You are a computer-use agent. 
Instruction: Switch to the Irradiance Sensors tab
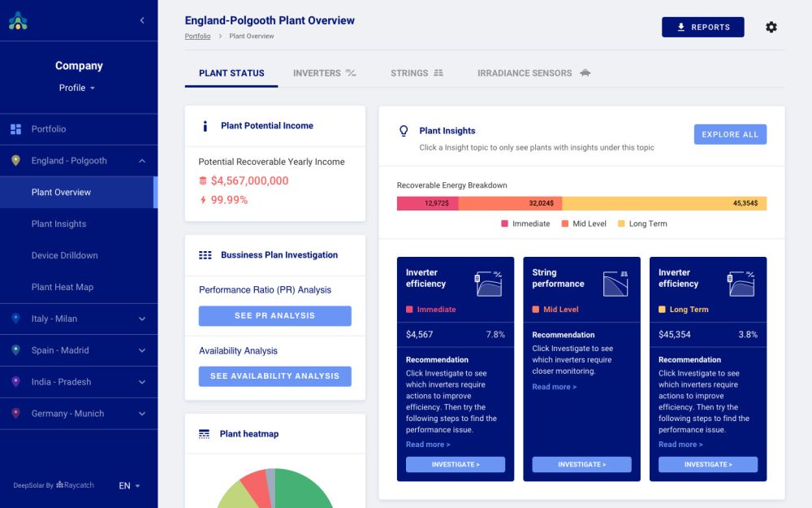(x=533, y=73)
